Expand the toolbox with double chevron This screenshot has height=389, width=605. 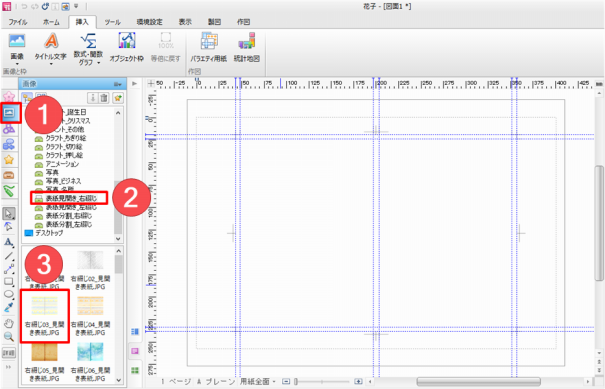8,367
